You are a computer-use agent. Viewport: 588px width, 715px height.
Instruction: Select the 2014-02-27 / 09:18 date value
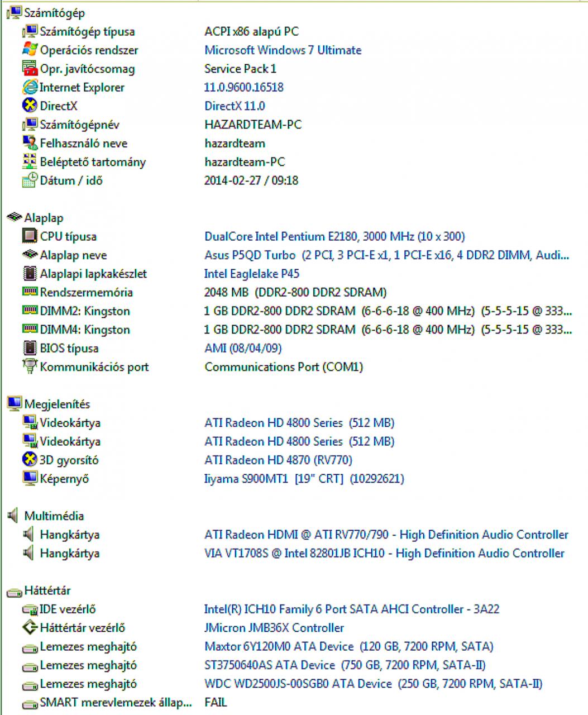(251, 180)
